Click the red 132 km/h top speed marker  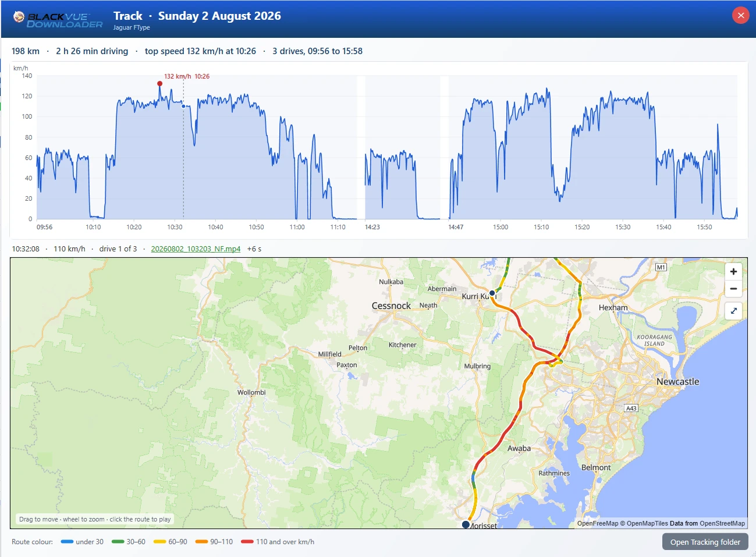[159, 84]
